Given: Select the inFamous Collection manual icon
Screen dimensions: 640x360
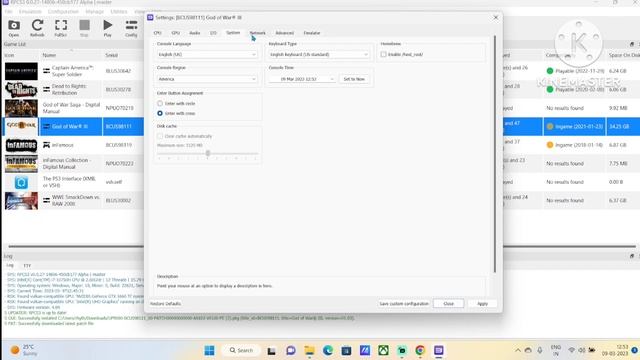Looking at the screenshot, I should 21,164.
